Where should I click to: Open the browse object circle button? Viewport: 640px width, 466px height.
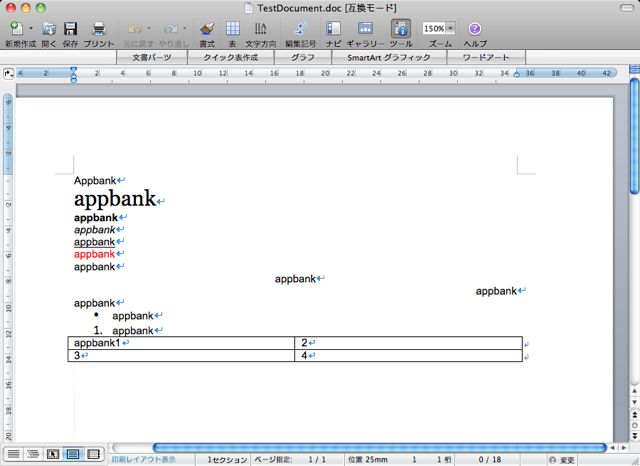coord(634,425)
